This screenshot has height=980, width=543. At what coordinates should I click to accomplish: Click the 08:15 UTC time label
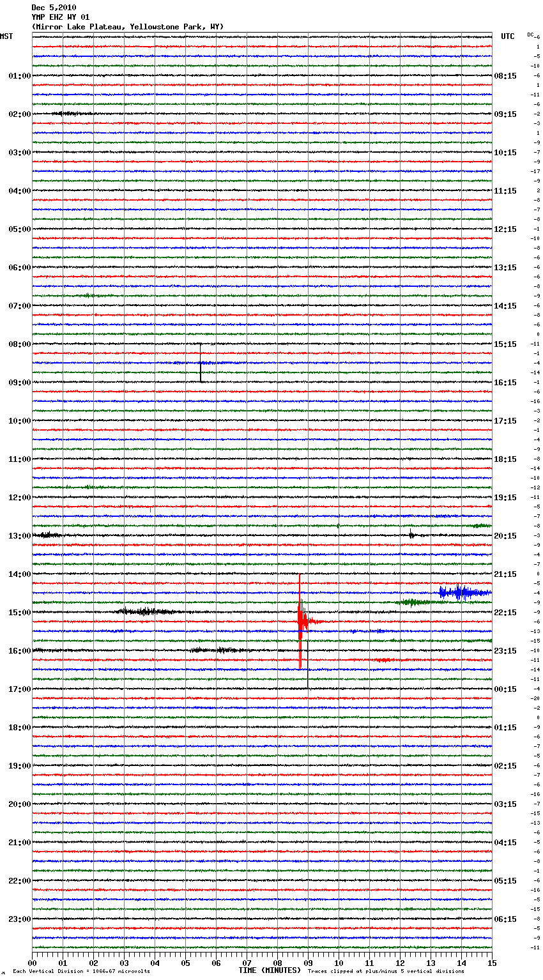click(x=505, y=76)
